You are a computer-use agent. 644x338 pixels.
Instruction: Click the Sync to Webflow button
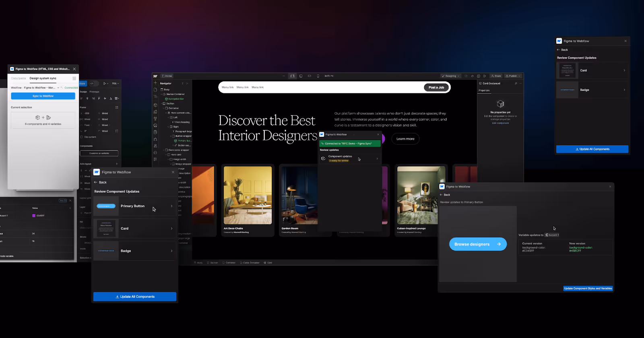[43, 96]
